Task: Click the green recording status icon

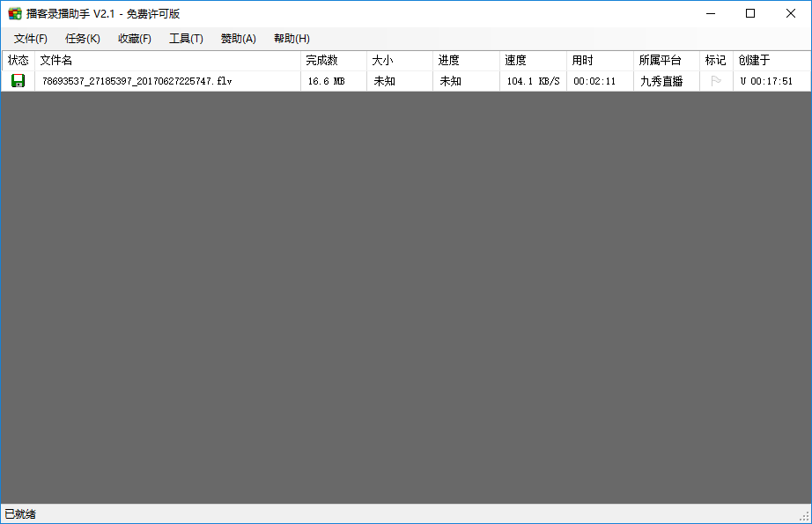Action: click(x=17, y=80)
